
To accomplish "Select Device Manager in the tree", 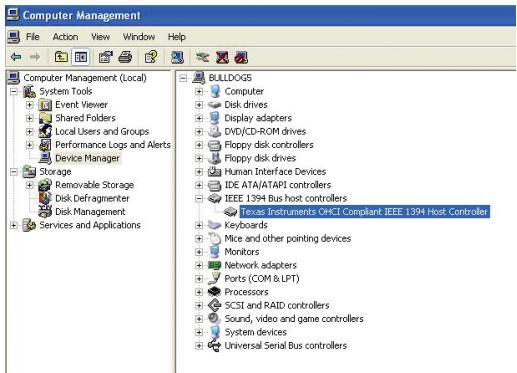I will tap(87, 158).
